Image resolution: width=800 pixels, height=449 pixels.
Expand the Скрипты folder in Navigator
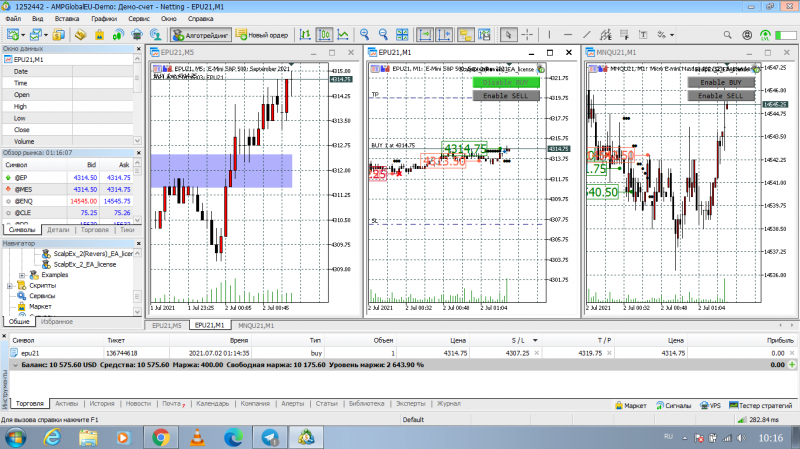point(10,286)
